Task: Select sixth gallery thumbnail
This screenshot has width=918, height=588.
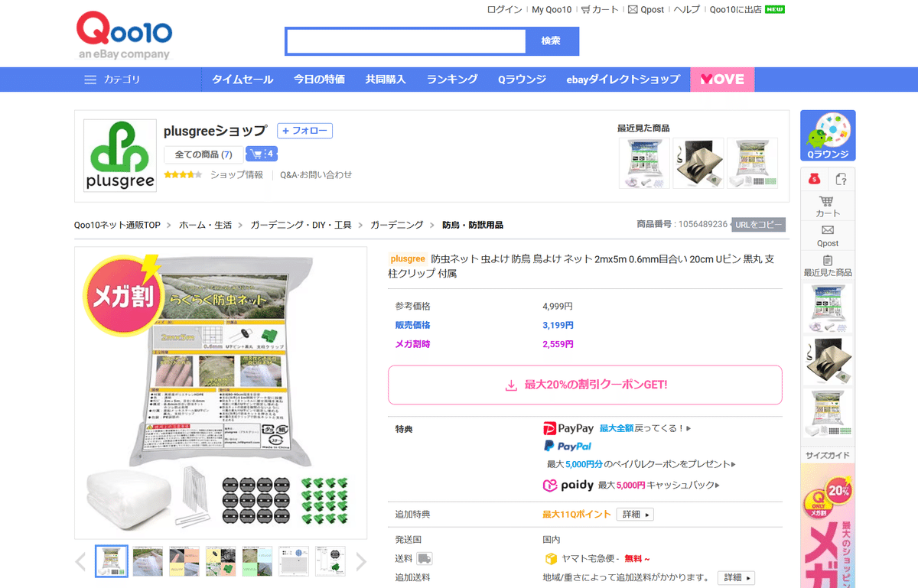Action: (x=294, y=561)
